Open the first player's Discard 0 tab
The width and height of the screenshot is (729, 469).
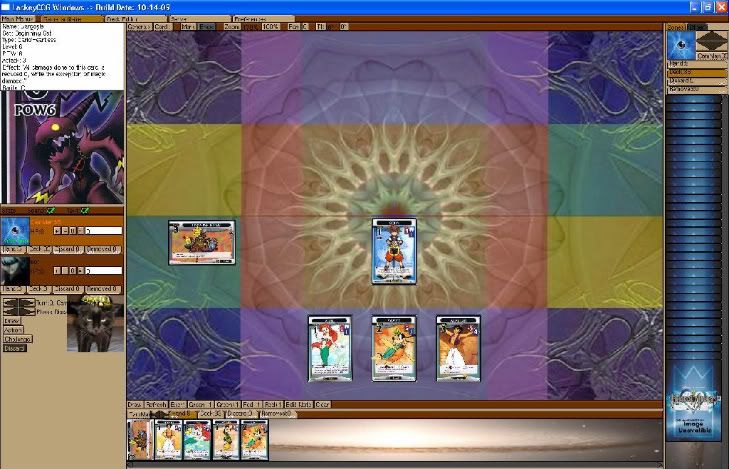68,249
